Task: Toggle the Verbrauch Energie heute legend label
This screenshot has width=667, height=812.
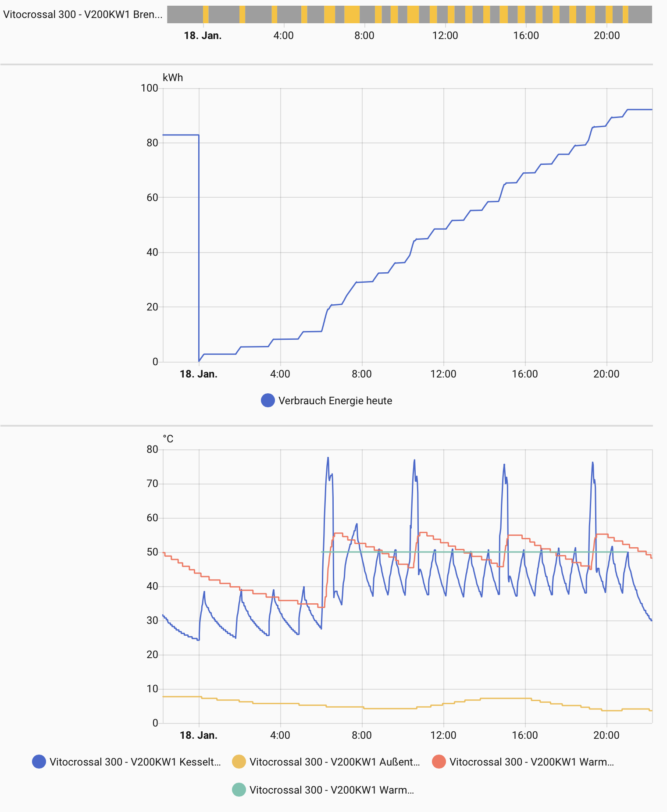Action: (335, 401)
